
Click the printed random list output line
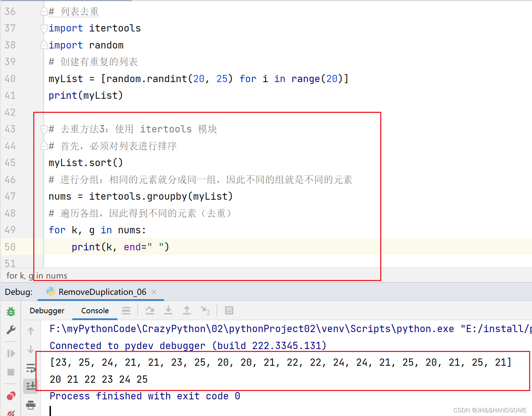pos(281,362)
